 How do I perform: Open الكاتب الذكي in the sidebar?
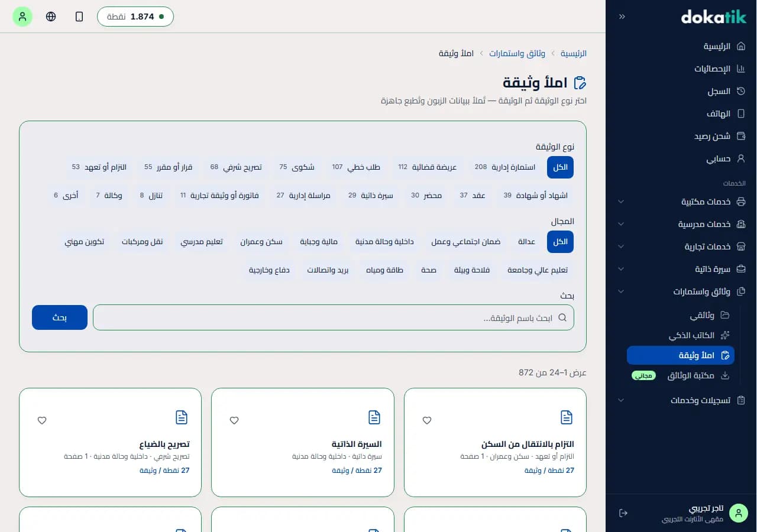pyautogui.click(x=681, y=335)
